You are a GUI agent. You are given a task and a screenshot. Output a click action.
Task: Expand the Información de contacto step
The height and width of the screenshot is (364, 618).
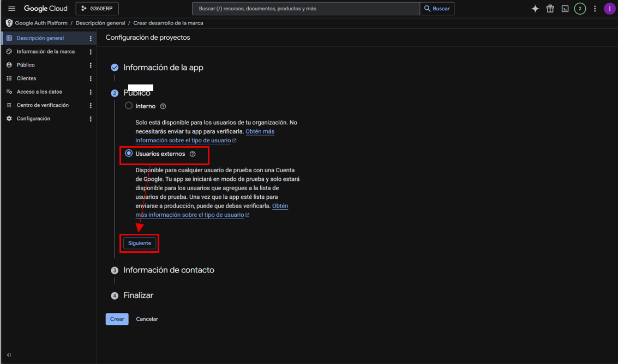169,270
